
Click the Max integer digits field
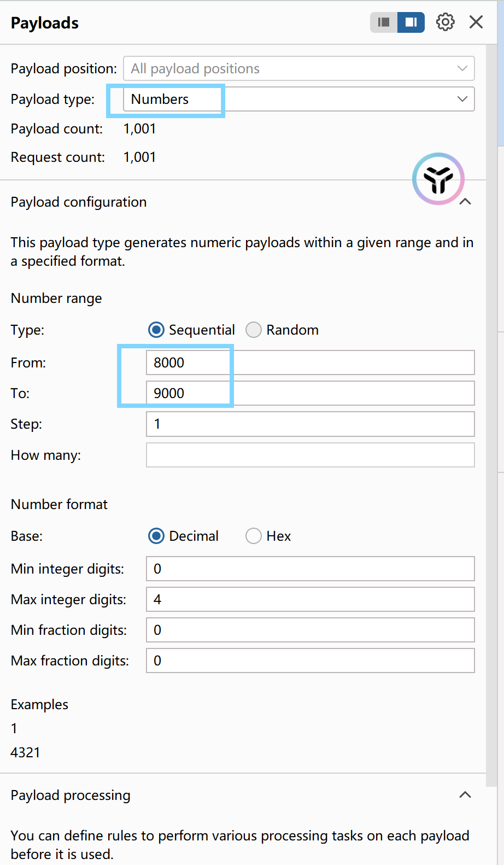[310, 599]
